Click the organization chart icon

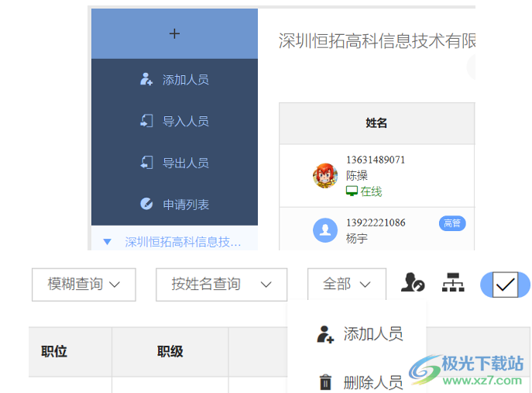point(453,282)
